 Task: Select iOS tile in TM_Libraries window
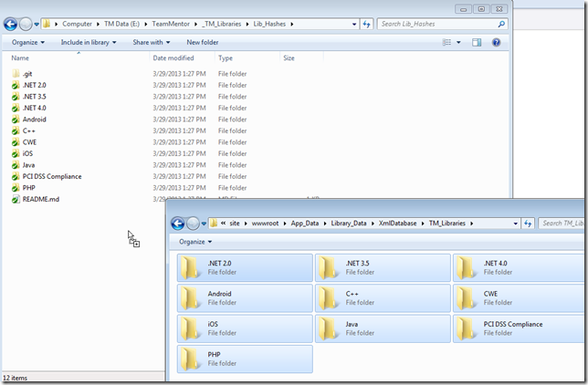click(245, 328)
